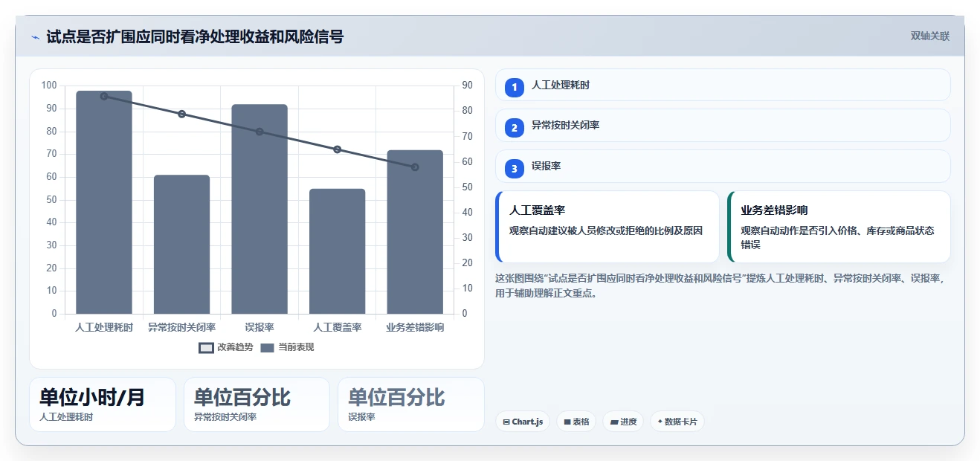The height and width of the screenshot is (461, 980).
Task: Open the 误报率 list item
Action: tap(723, 166)
